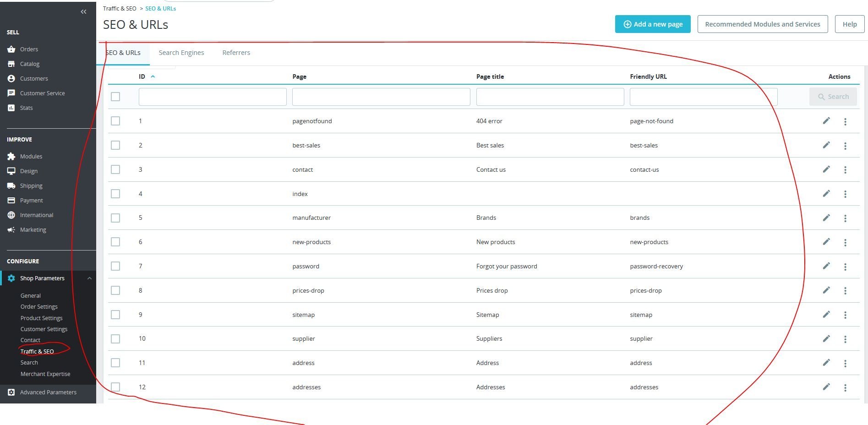Viewport: 868px width, 425px height.
Task: Click the Payment card icon
Action: pyautogui.click(x=11, y=200)
